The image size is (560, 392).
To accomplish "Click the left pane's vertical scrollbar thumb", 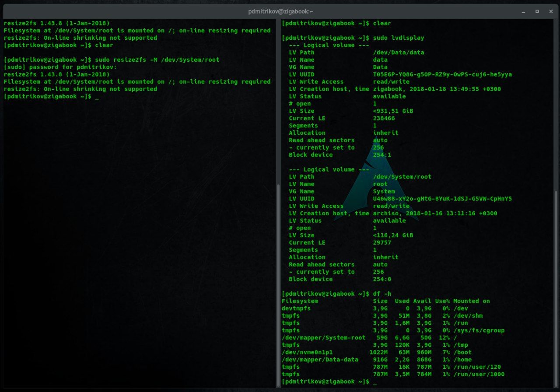I will [x=277, y=285].
